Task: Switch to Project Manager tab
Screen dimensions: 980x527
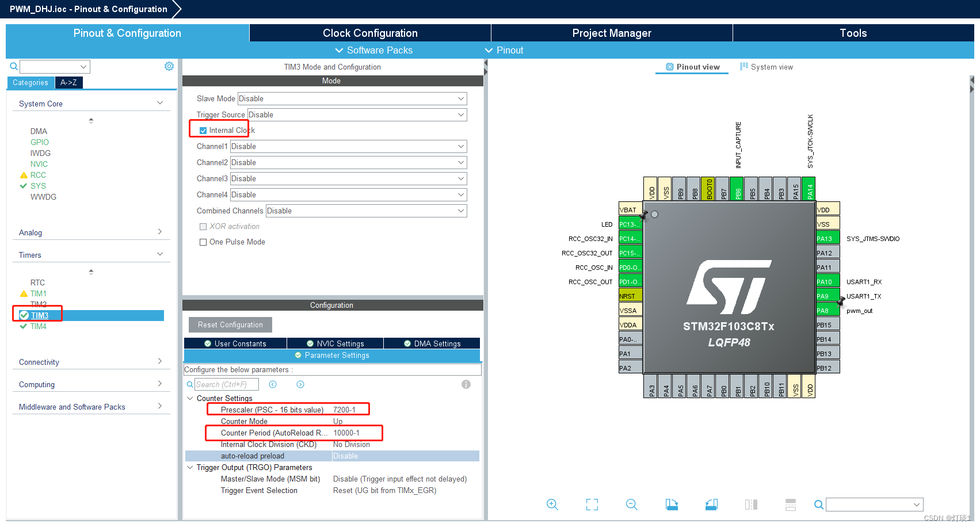Action: pos(612,33)
